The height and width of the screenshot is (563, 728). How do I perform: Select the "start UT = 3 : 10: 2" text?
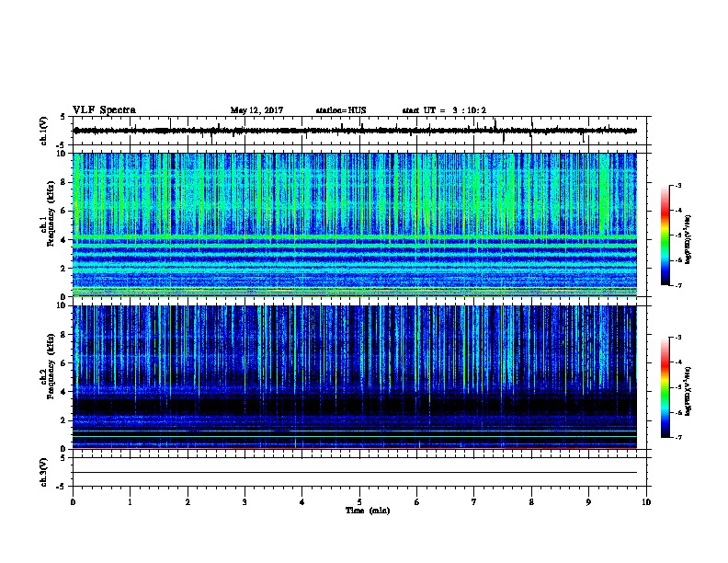[x=444, y=110]
